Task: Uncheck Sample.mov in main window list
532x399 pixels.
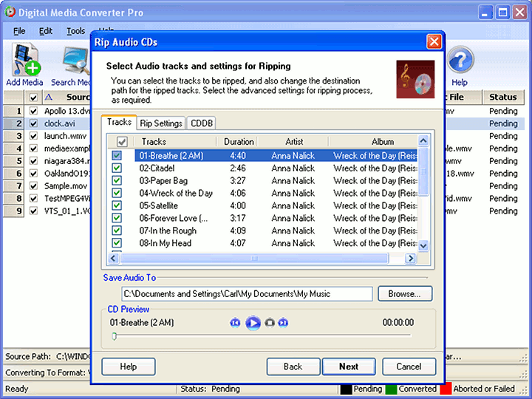Action: 33,186
